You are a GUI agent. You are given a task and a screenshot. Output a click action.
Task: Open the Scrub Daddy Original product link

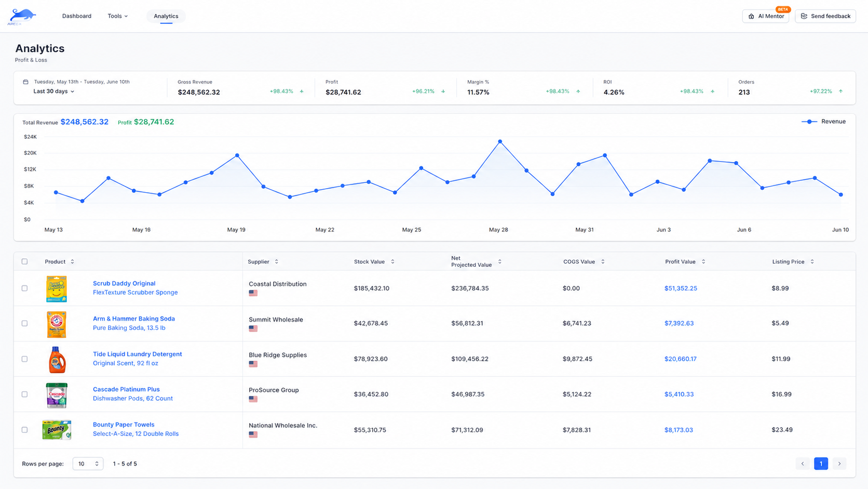pyautogui.click(x=124, y=283)
